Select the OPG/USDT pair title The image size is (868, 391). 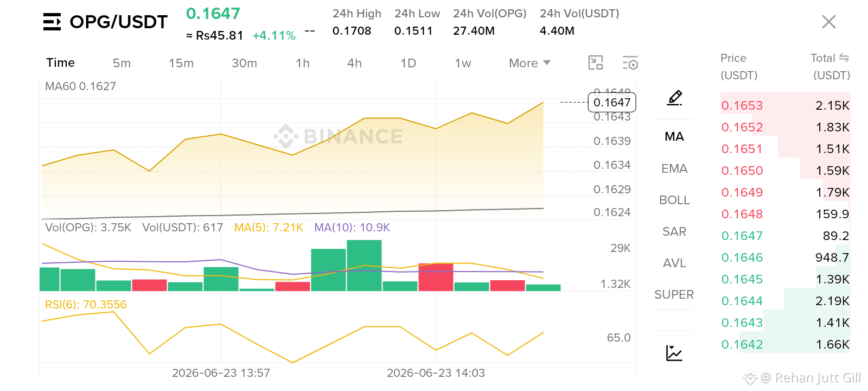119,22
